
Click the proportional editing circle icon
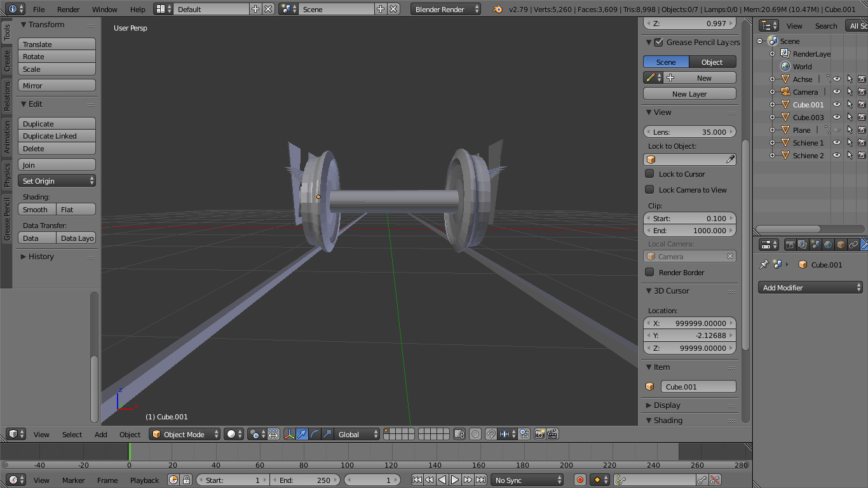(x=475, y=435)
